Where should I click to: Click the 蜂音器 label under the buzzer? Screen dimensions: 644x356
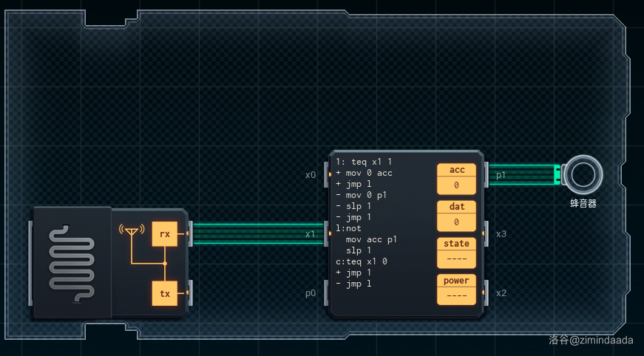coord(583,202)
